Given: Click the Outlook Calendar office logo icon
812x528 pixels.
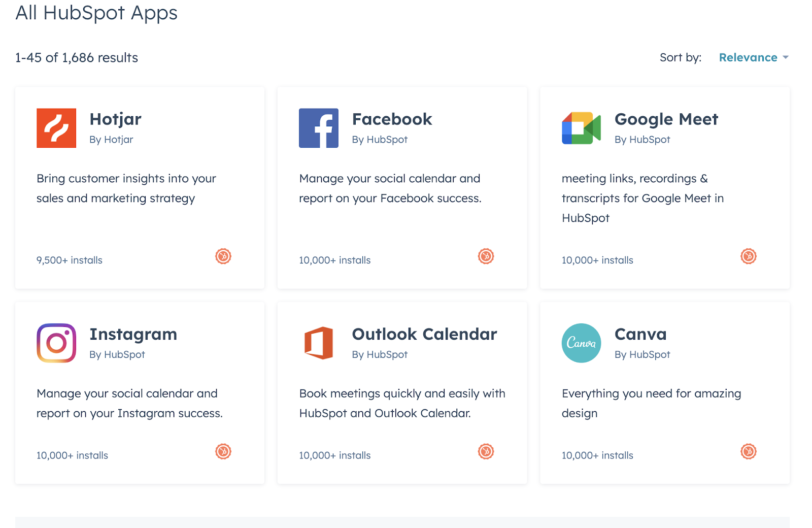Looking at the screenshot, I should click(319, 343).
